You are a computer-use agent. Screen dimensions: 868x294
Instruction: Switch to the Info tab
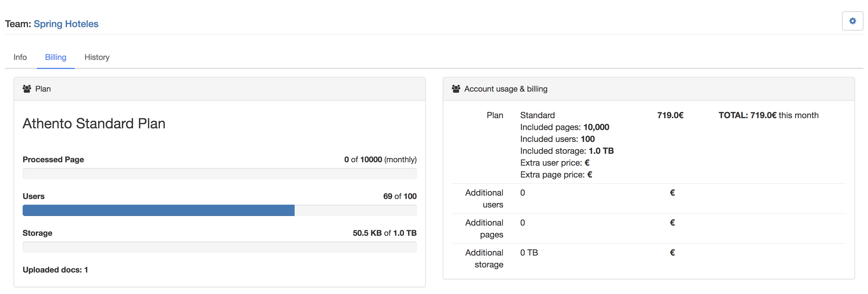pos(20,57)
